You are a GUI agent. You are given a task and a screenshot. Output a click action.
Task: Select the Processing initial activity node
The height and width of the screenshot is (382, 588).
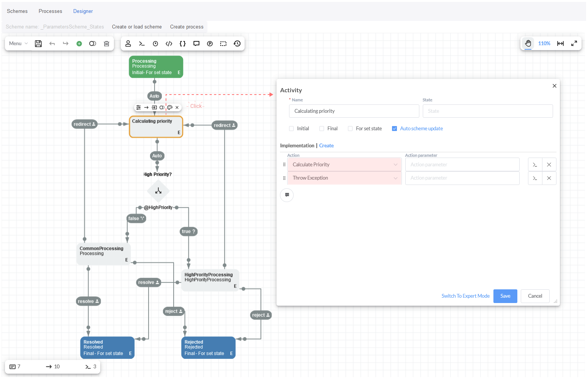(x=156, y=67)
